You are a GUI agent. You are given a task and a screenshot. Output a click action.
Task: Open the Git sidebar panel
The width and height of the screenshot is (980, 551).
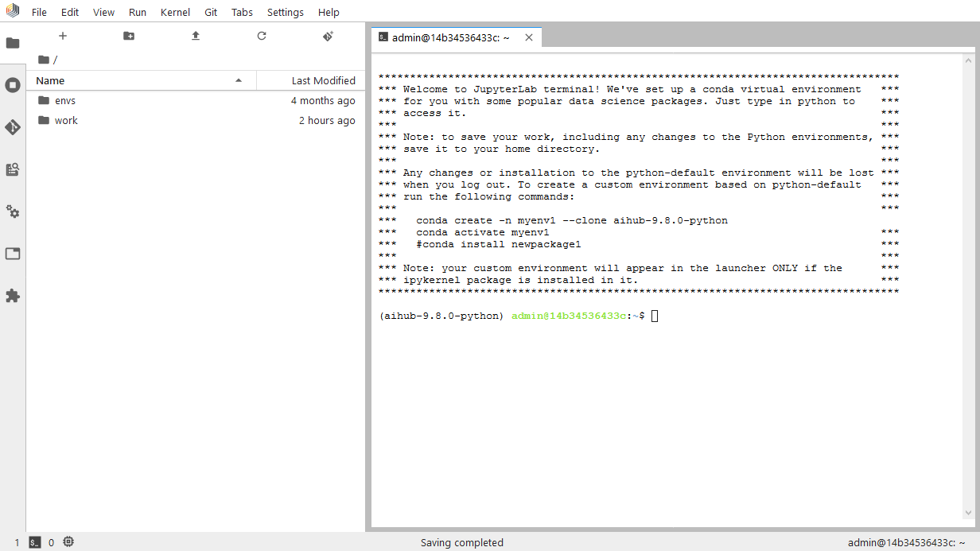(x=13, y=127)
